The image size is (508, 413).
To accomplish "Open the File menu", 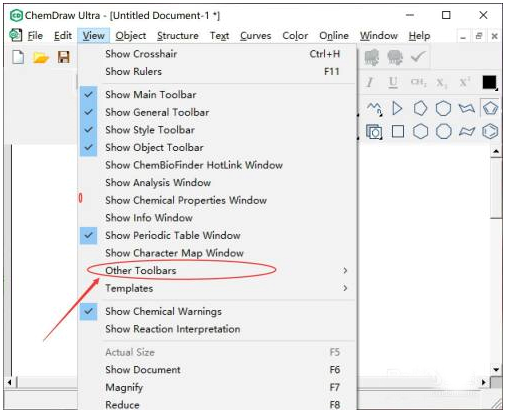I will point(35,35).
